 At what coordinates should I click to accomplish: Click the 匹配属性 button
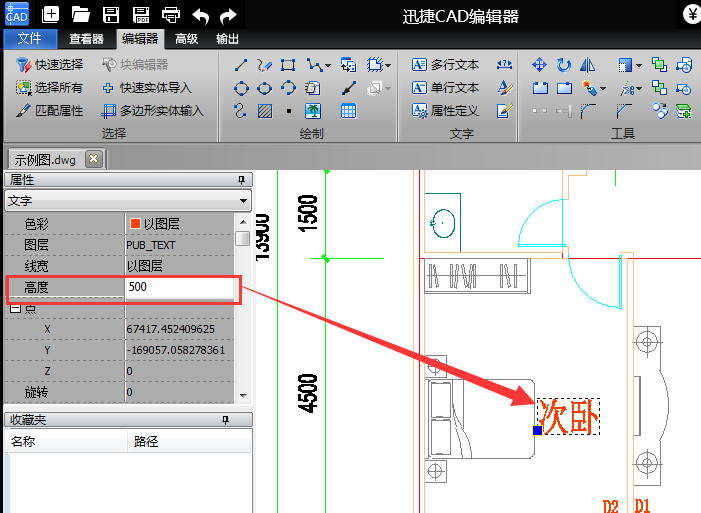point(50,110)
